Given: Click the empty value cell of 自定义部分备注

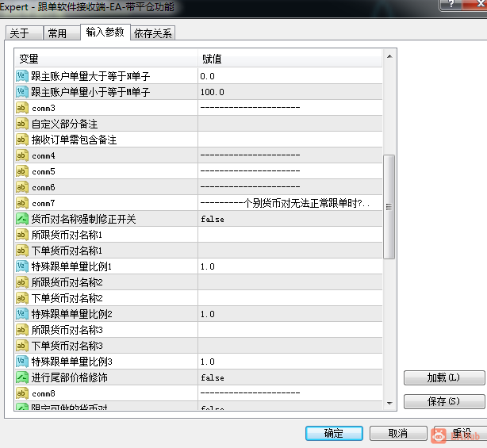Looking at the screenshot, I should (x=290, y=124).
